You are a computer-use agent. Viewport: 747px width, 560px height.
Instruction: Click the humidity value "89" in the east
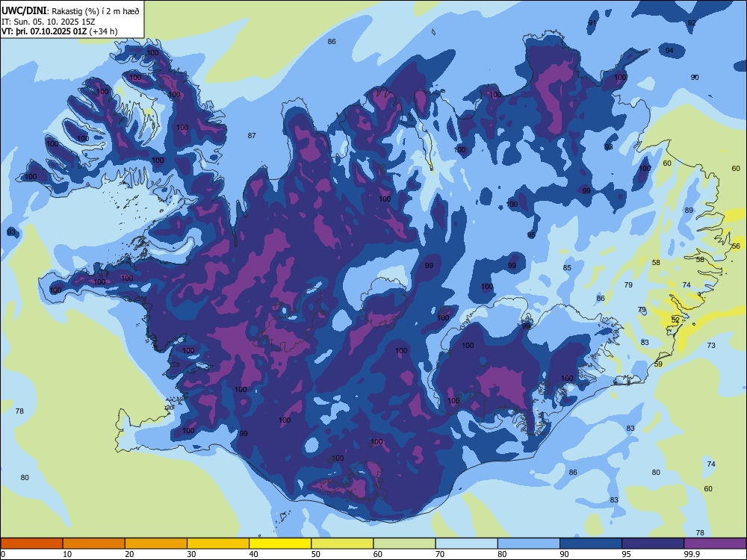coord(689,211)
